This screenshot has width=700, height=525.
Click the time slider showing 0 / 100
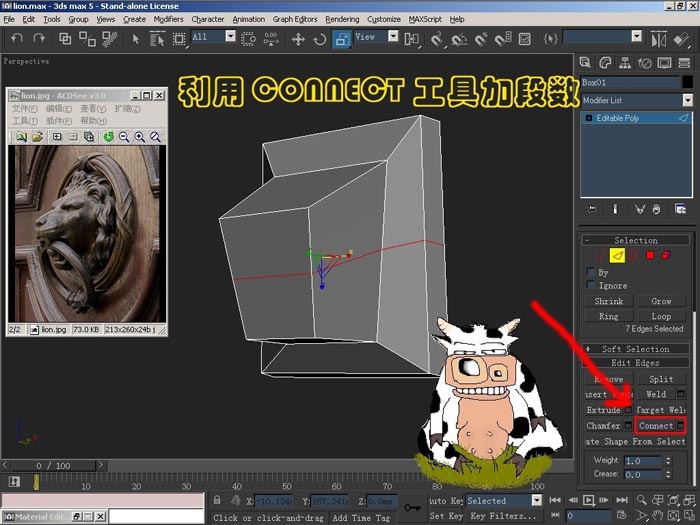(x=53, y=466)
